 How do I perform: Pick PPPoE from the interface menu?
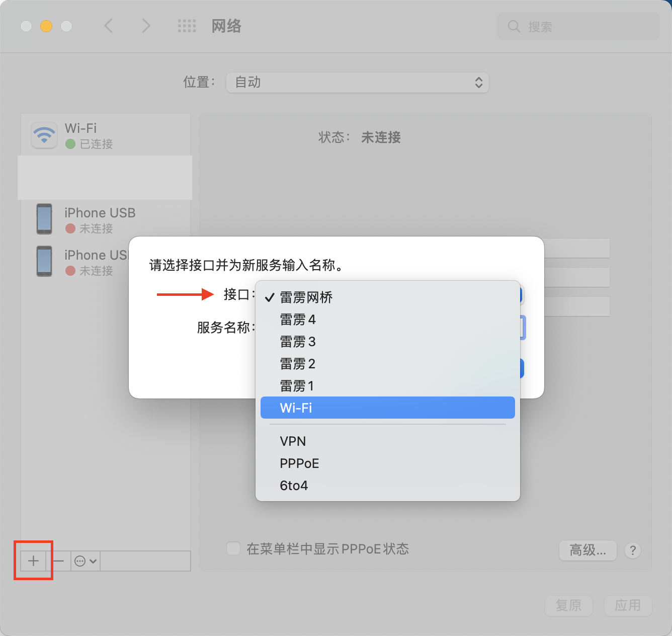(x=299, y=463)
